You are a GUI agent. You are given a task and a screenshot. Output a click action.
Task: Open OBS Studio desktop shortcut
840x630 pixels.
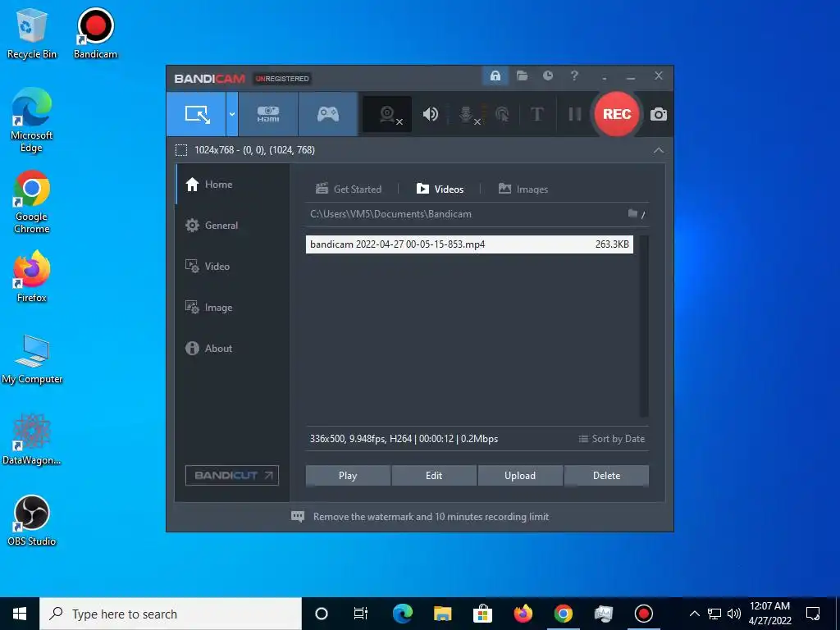pos(32,521)
